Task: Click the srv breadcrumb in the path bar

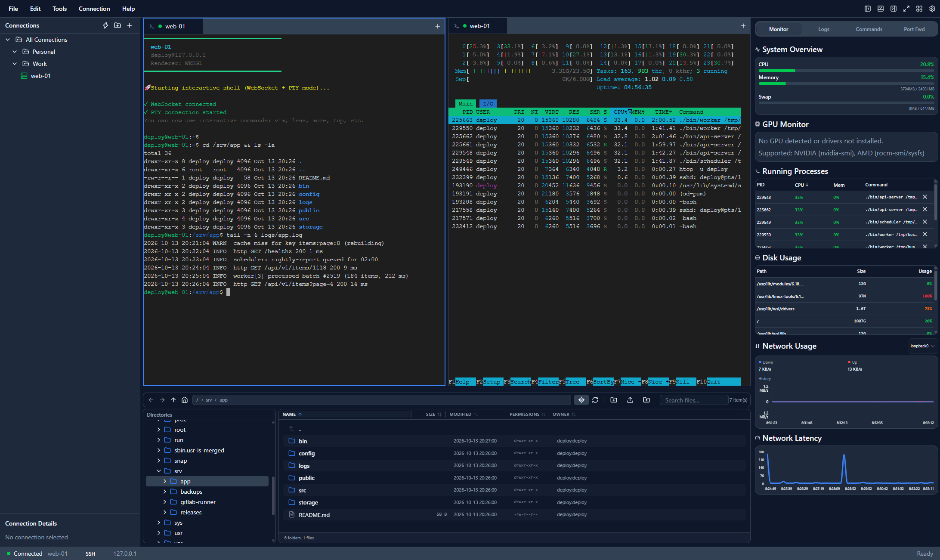Action: click(x=209, y=400)
